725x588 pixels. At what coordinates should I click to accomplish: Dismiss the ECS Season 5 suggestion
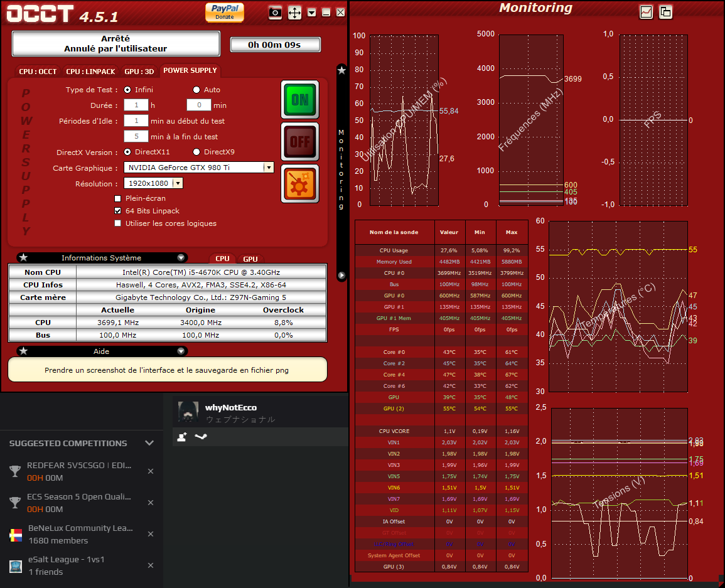(151, 503)
